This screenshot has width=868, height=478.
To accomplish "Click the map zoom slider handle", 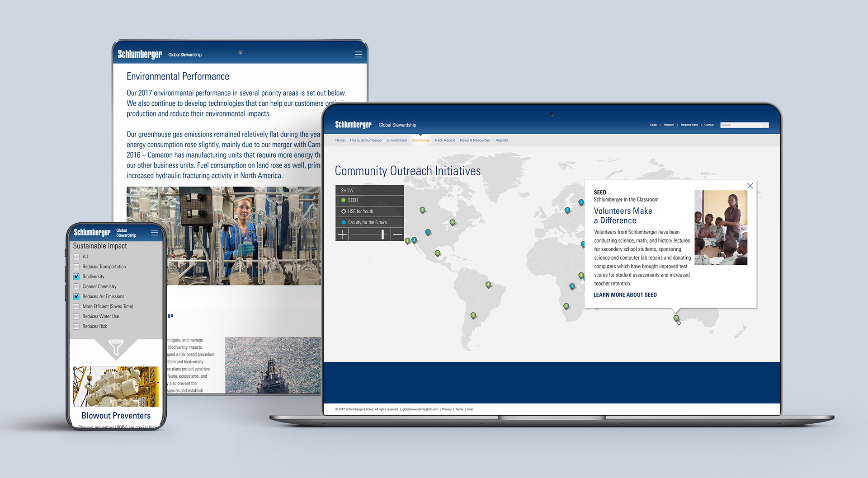I will tap(382, 234).
